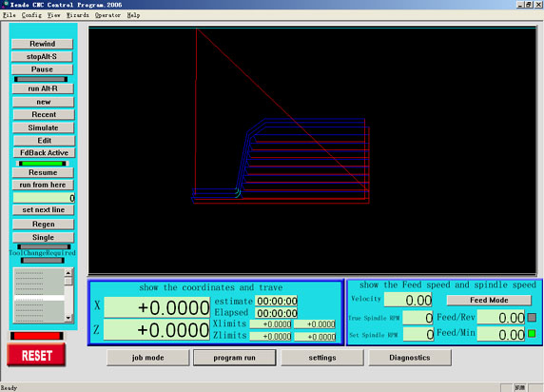
Task: Rewind the loaded program
Action: tap(43, 44)
